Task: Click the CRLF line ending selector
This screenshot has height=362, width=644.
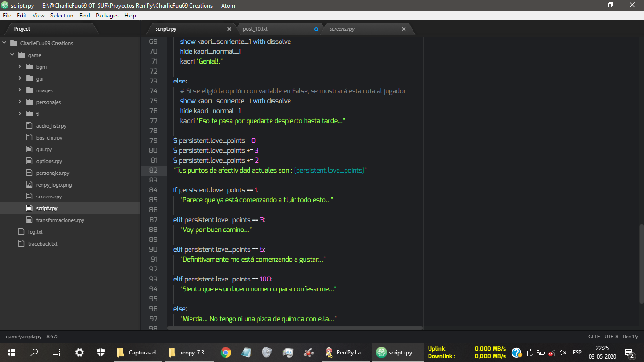Action: 594,337
